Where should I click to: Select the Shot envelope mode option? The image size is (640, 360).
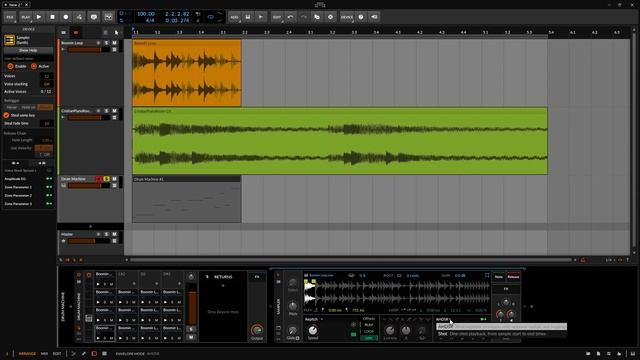point(501,334)
